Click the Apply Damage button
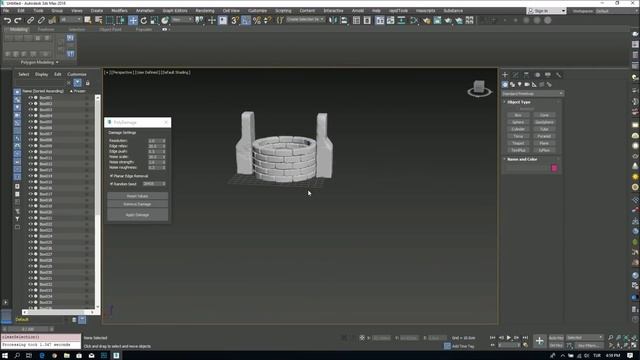The image size is (640, 360). [137, 215]
